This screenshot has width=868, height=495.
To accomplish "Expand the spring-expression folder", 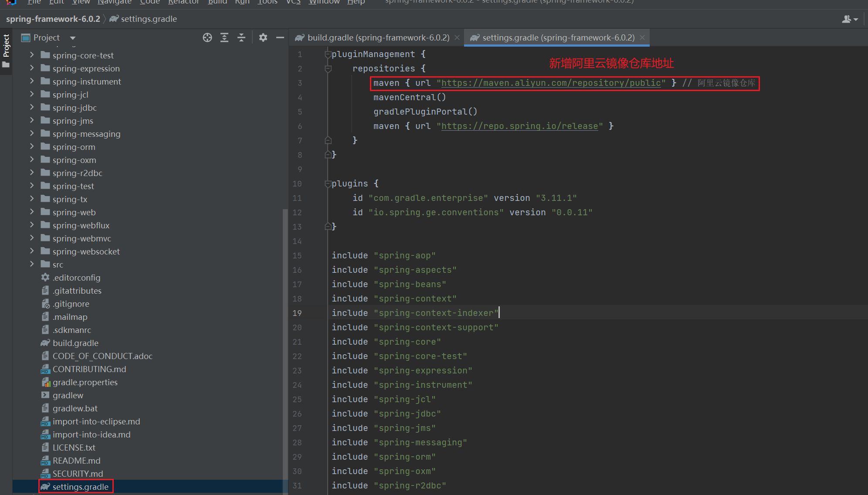I will (32, 68).
